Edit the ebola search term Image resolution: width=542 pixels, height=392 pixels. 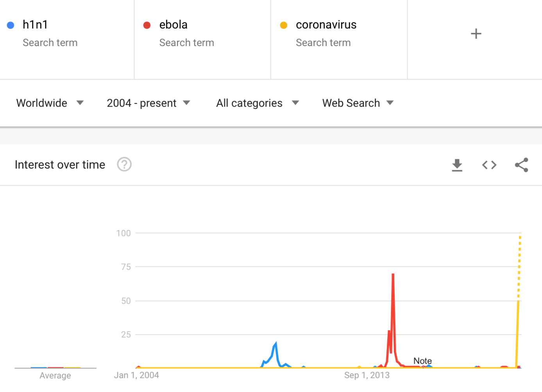pyautogui.click(x=173, y=25)
